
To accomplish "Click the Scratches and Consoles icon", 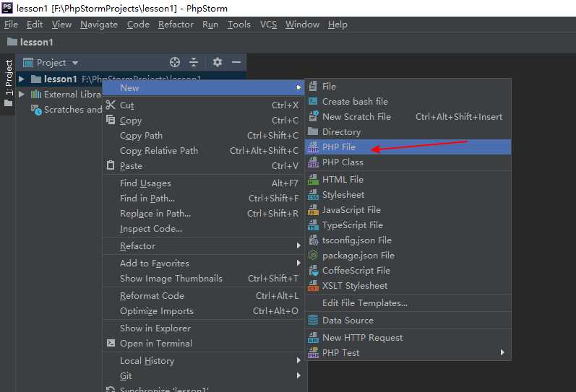I will click(x=36, y=110).
